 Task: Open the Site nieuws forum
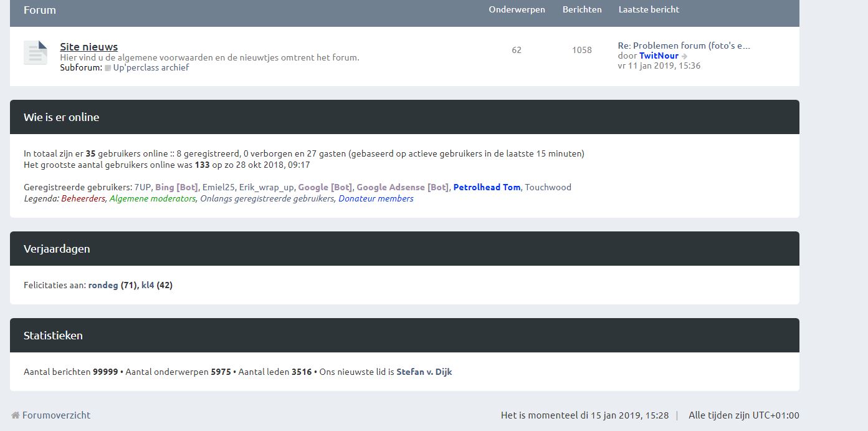point(88,47)
